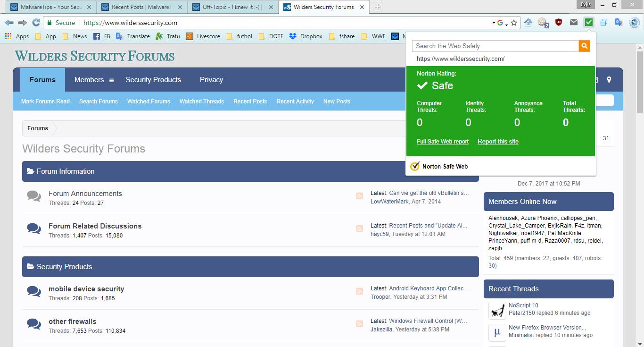This screenshot has width=644, height=347.
Task: Switch to the MalwareTips - Your Security tab
Action: pos(51,7)
